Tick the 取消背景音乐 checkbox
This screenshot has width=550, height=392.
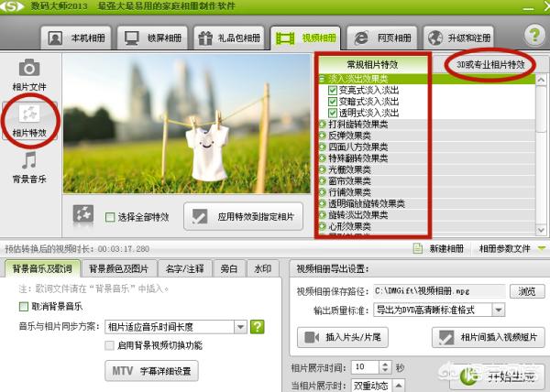(x=25, y=306)
